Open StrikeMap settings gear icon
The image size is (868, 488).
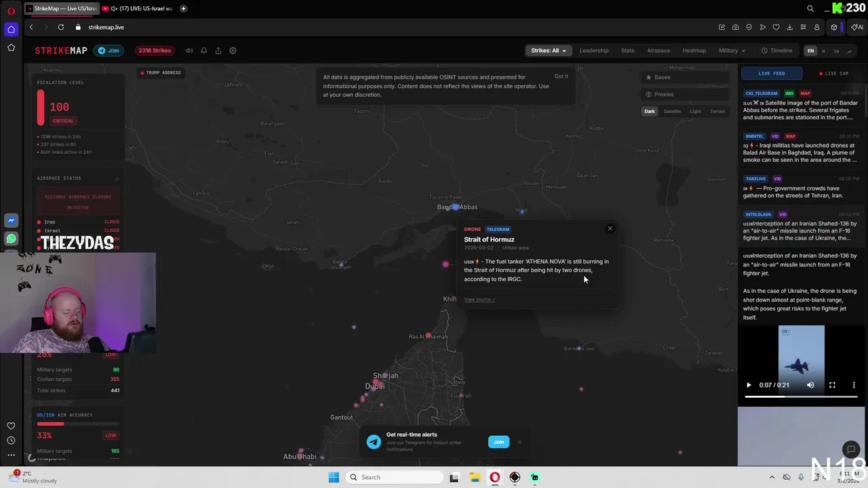(x=233, y=51)
